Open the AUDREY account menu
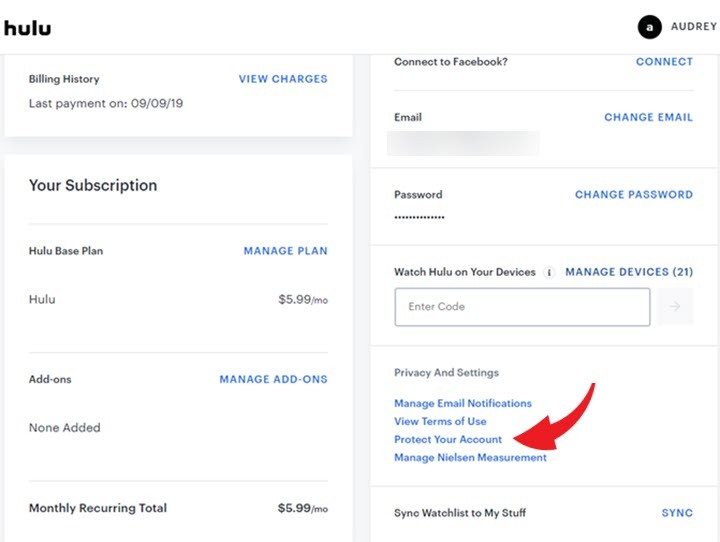This screenshot has height=542, width=720. pyautogui.click(x=694, y=27)
